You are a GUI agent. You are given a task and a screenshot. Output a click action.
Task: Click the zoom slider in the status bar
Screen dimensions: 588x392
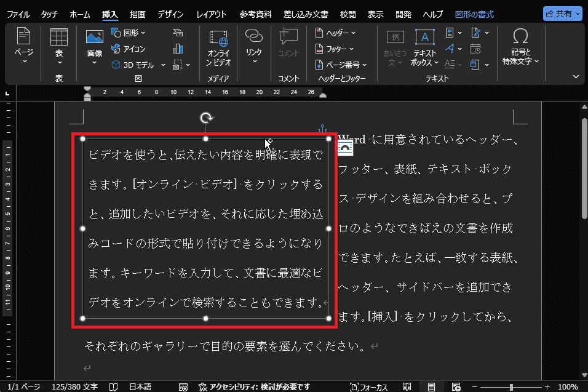512,387
